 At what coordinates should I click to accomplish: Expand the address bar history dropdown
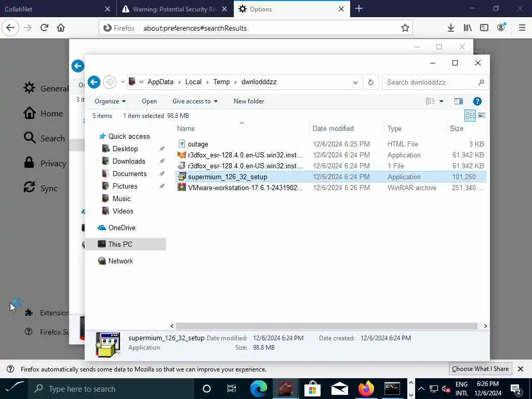355,82
